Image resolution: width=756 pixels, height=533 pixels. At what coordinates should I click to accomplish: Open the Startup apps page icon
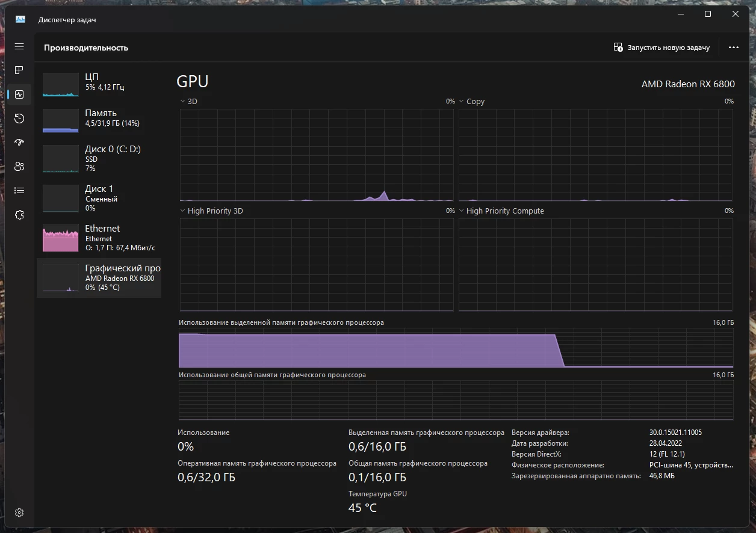(19, 143)
